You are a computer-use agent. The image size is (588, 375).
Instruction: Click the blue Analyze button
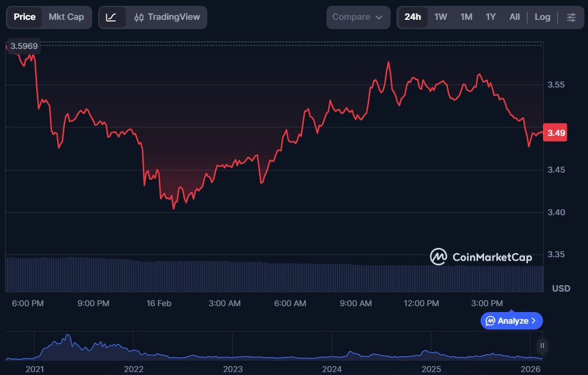tap(512, 321)
